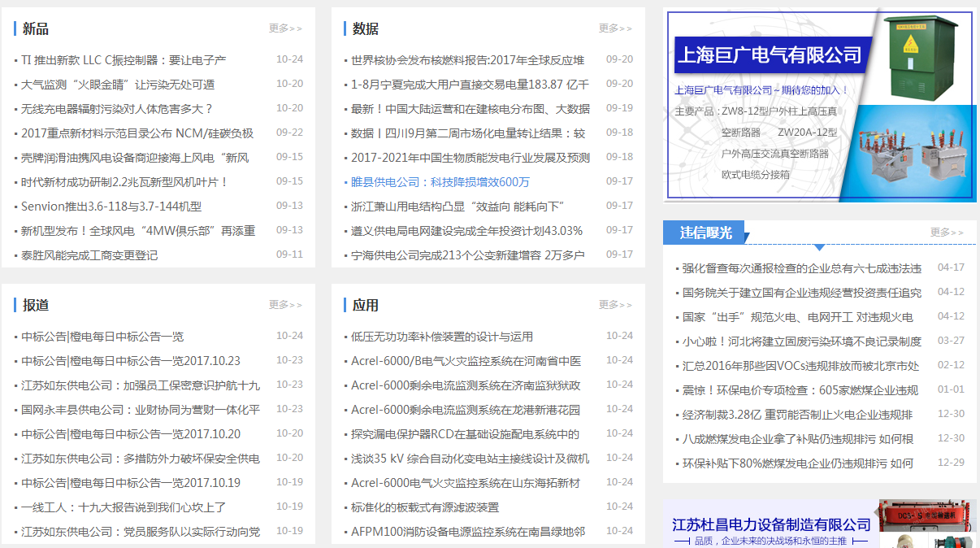The image size is (980, 548).
Task: Open 更多 link in 新品 section
Action: click(285, 28)
